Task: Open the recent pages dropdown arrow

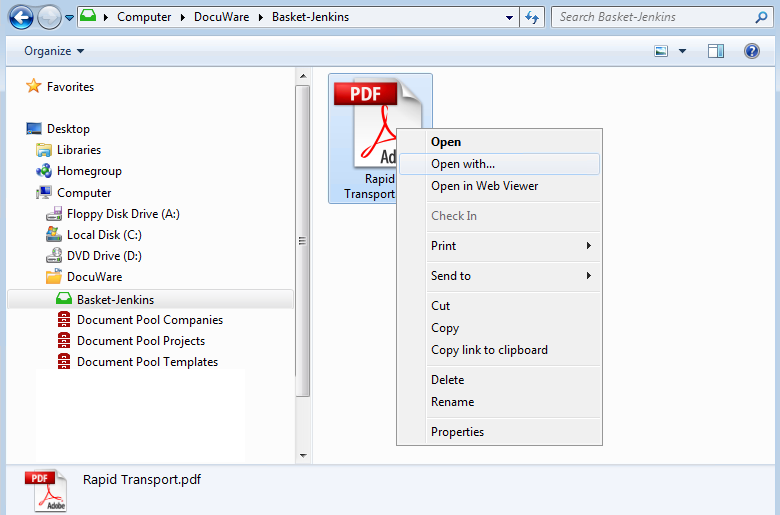Action: 70,18
